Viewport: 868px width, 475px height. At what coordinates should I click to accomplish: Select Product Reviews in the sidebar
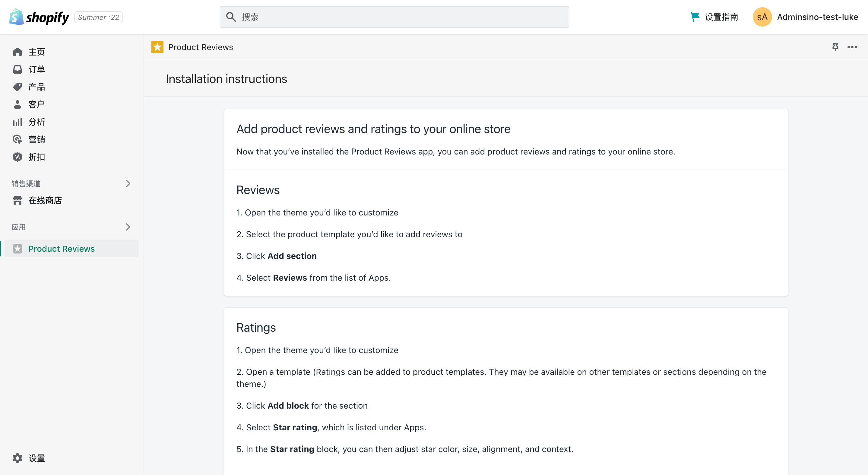coord(72,249)
